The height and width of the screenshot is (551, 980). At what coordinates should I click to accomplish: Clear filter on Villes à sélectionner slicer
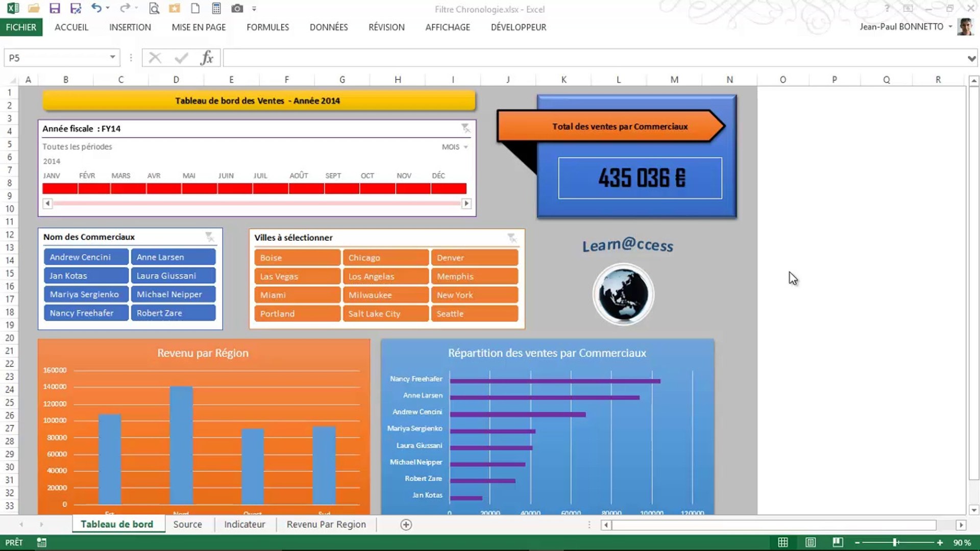tap(512, 238)
